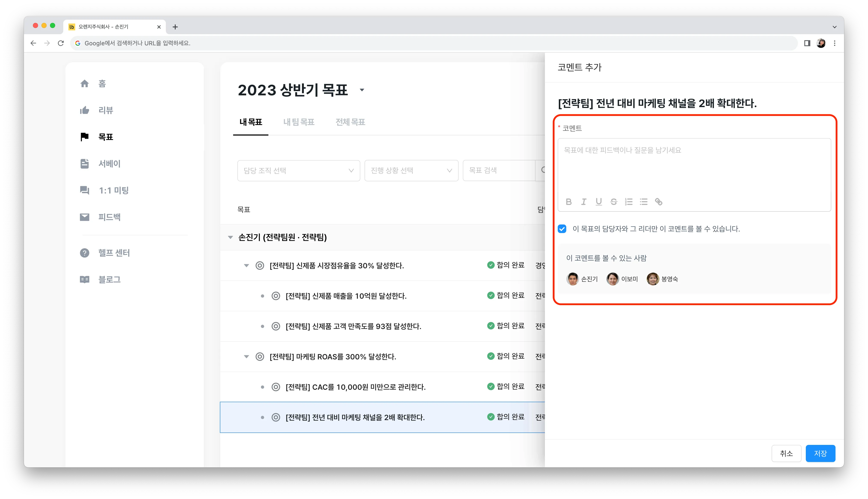Collapse the 마케팅 ROAS를 300% goal
Image resolution: width=868 pixels, height=499 pixels.
pyautogui.click(x=246, y=357)
